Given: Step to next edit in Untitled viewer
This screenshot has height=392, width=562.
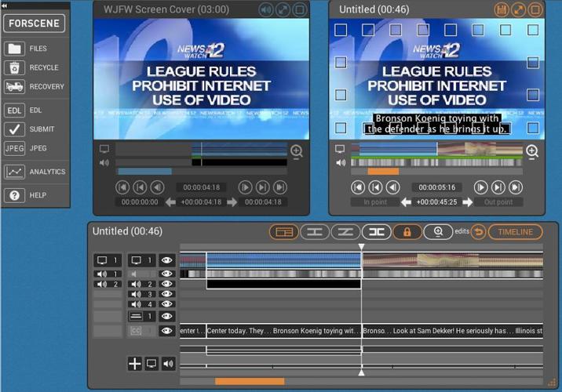Looking at the screenshot, I should point(498,187).
